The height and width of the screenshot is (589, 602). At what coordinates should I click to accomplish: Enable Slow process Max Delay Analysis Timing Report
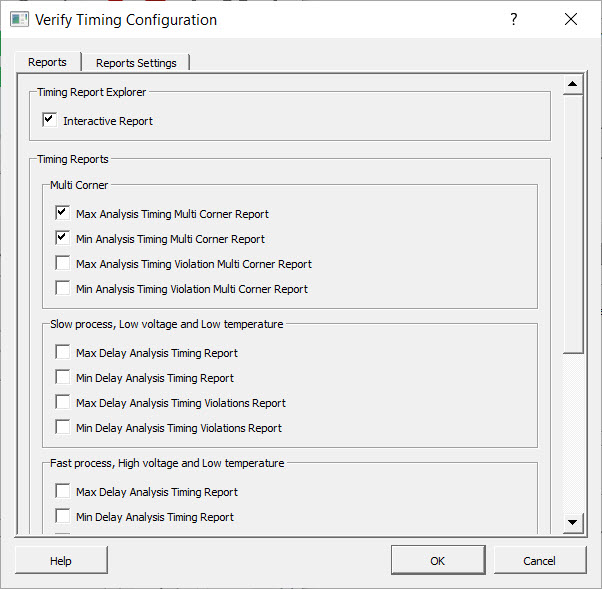point(63,352)
